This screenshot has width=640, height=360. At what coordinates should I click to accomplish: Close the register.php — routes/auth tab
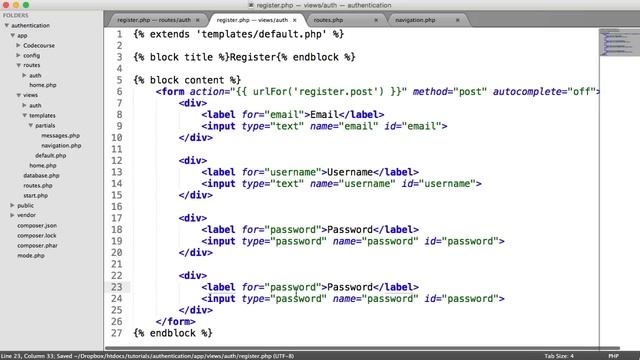[198, 20]
